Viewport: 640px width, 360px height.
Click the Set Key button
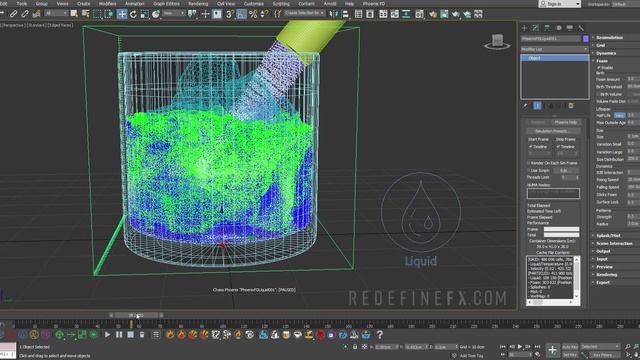click(570, 355)
